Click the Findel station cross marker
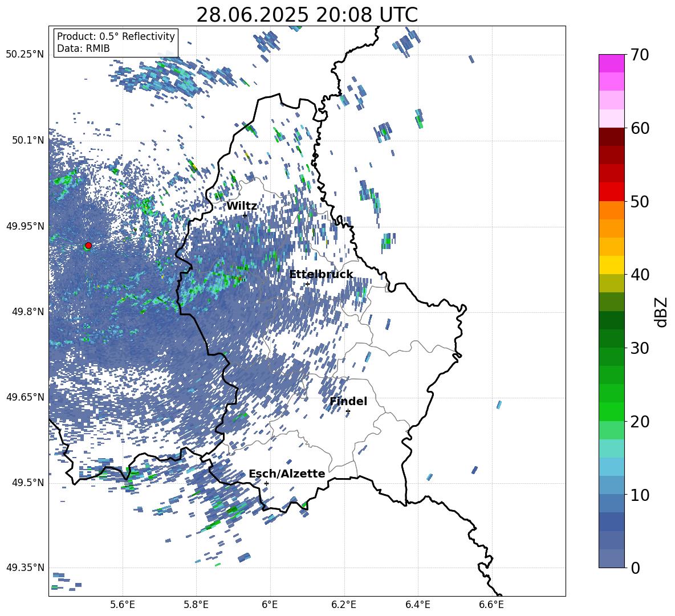The height and width of the screenshot is (616, 675). 348,411
